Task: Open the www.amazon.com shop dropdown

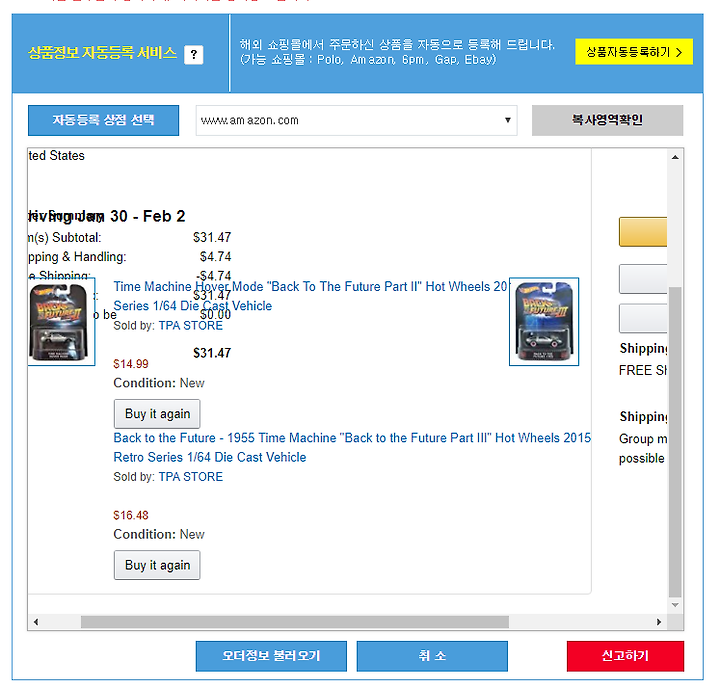Action: tap(356, 120)
